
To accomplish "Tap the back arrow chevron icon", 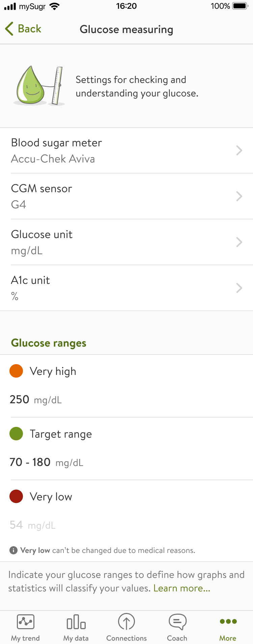I will (9, 29).
